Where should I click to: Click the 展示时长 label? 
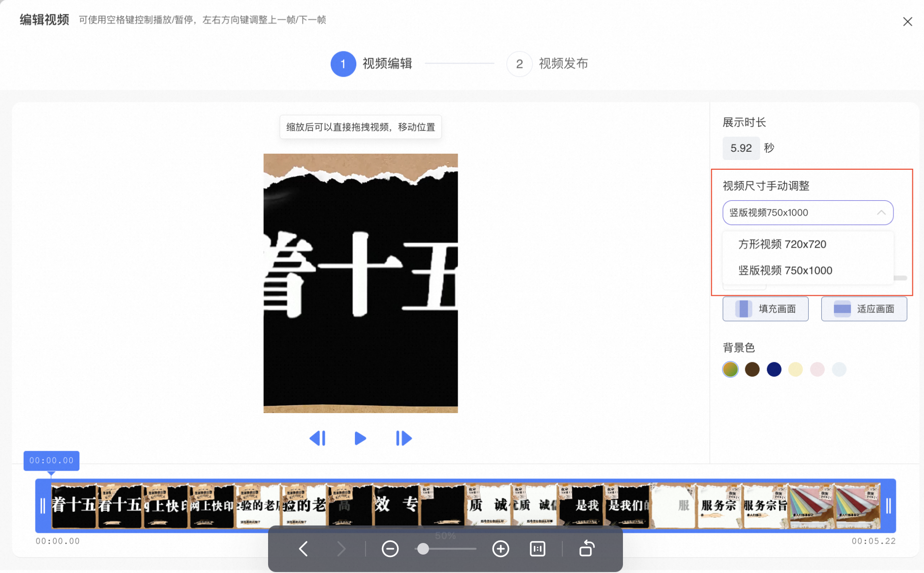pyautogui.click(x=744, y=122)
